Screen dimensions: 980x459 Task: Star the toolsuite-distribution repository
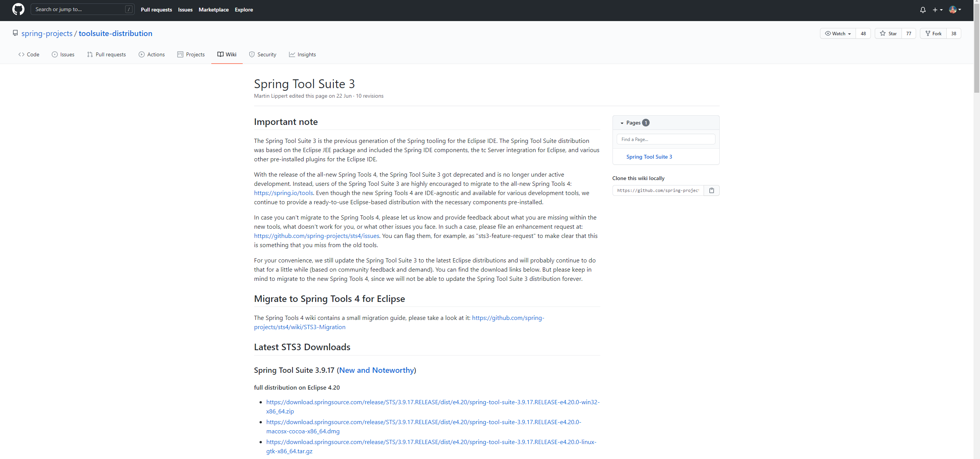pos(888,34)
